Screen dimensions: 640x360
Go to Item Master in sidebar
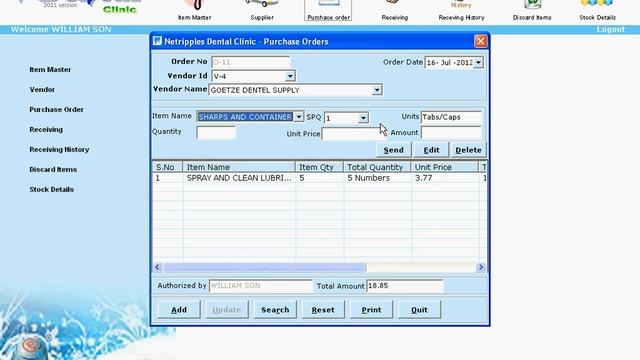(50, 69)
